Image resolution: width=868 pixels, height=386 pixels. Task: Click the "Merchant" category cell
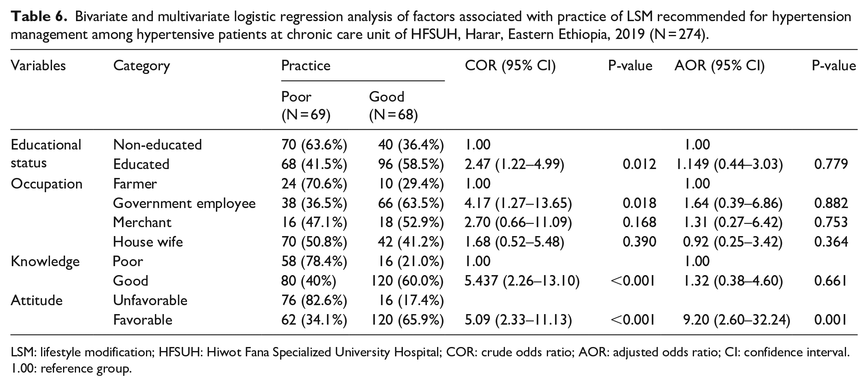(x=142, y=222)
